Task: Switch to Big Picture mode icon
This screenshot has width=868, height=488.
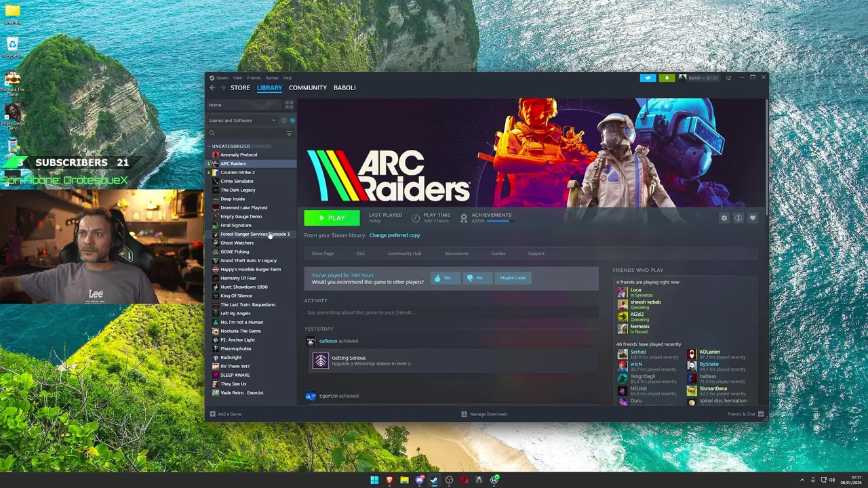Action: (728, 78)
